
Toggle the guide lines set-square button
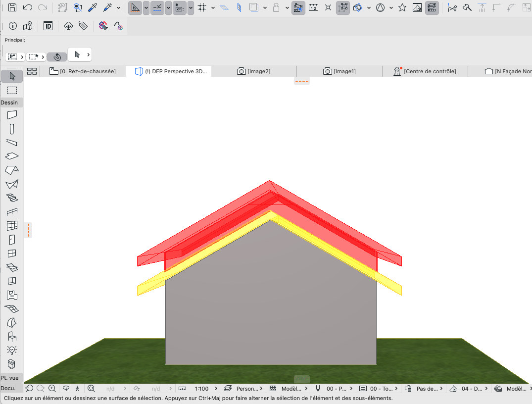click(x=135, y=8)
